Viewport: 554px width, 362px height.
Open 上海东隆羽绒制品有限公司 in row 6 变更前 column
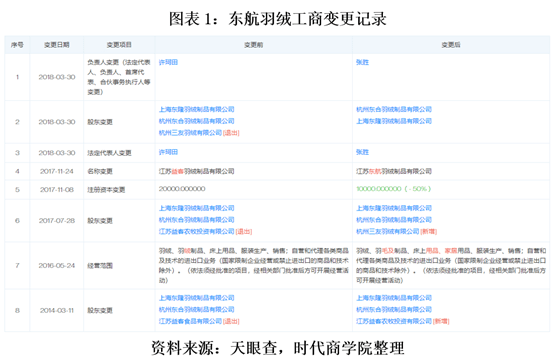pyautogui.click(x=196, y=208)
